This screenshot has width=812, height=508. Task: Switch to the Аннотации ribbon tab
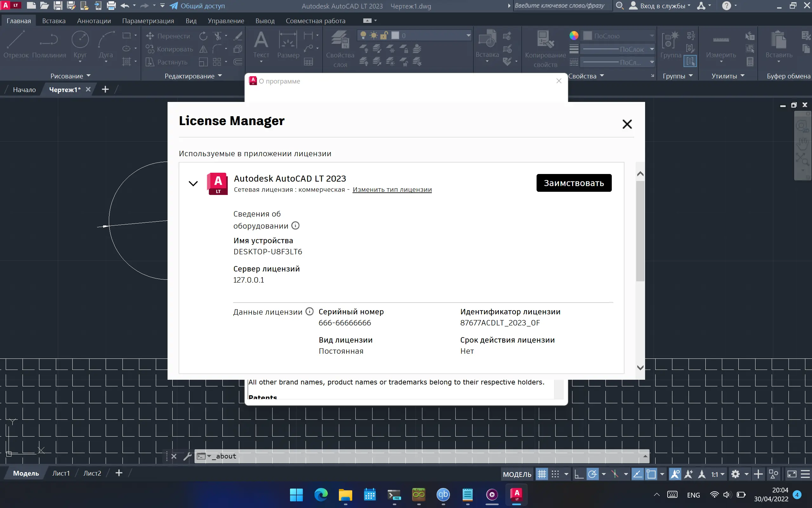point(94,21)
